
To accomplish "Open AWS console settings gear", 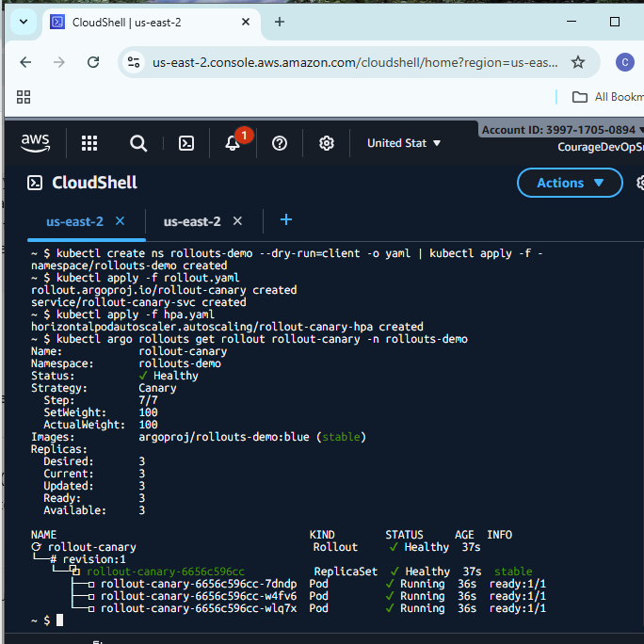I will click(x=327, y=143).
